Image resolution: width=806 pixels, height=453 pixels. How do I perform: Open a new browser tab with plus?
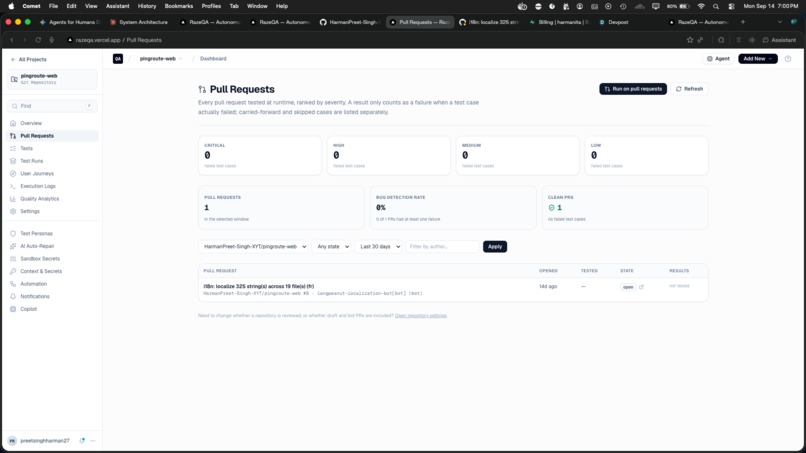(x=743, y=22)
